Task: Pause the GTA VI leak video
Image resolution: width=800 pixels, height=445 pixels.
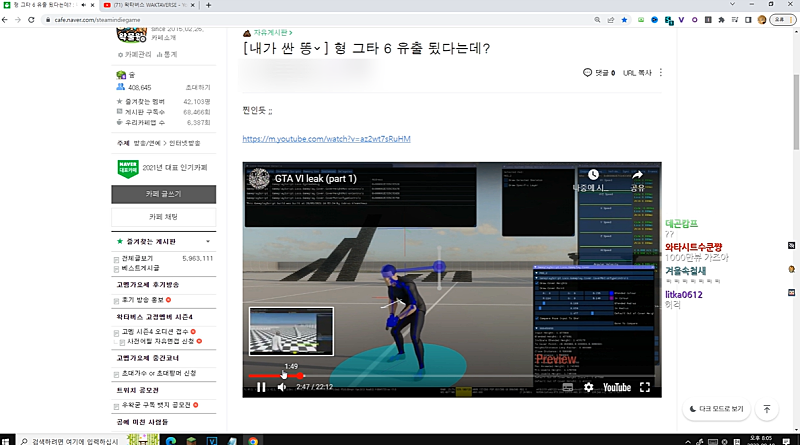Action: (261, 387)
